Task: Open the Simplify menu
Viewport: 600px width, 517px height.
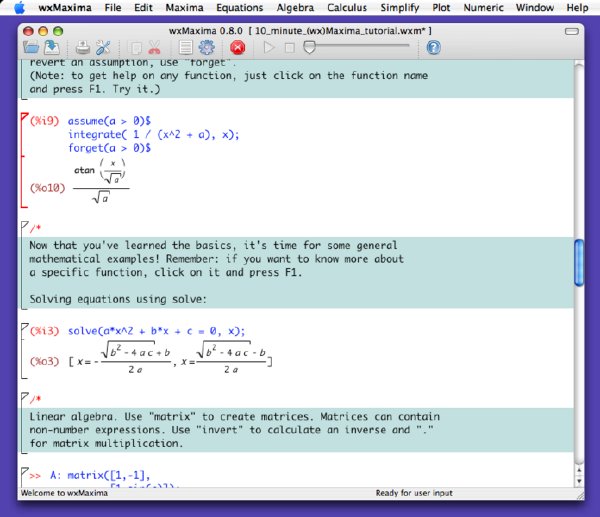Action: tap(399, 7)
